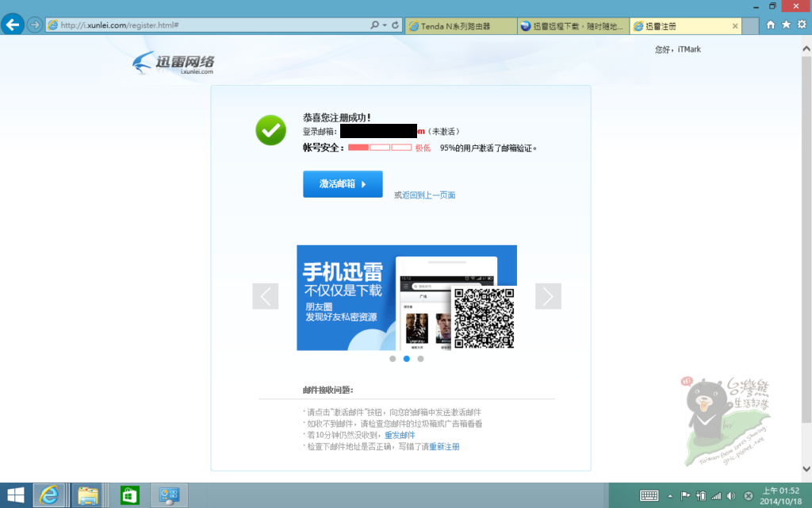Select the third carousel dot
The height and width of the screenshot is (508, 812).
tap(420, 359)
